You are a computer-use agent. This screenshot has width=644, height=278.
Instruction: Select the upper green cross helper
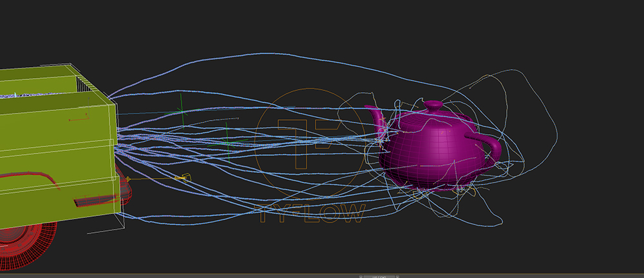(182, 112)
